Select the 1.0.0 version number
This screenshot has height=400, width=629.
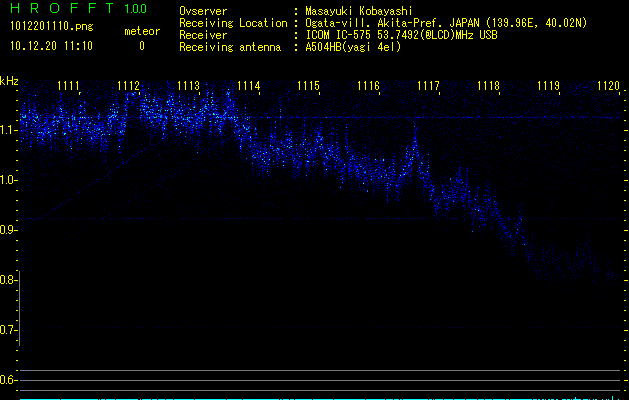(x=135, y=9)
